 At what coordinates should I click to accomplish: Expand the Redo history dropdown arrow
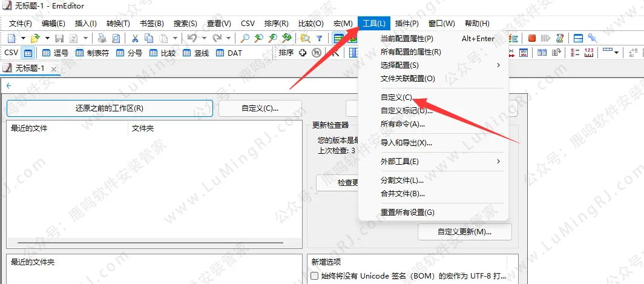point(228,39)
